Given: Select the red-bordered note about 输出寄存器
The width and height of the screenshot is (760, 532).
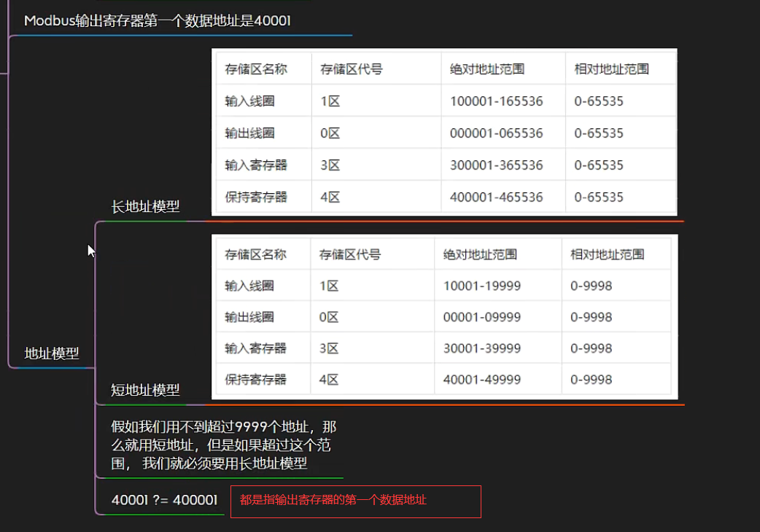Looking at the screenshot, I should pyautogui.click(x=355, y=501).
